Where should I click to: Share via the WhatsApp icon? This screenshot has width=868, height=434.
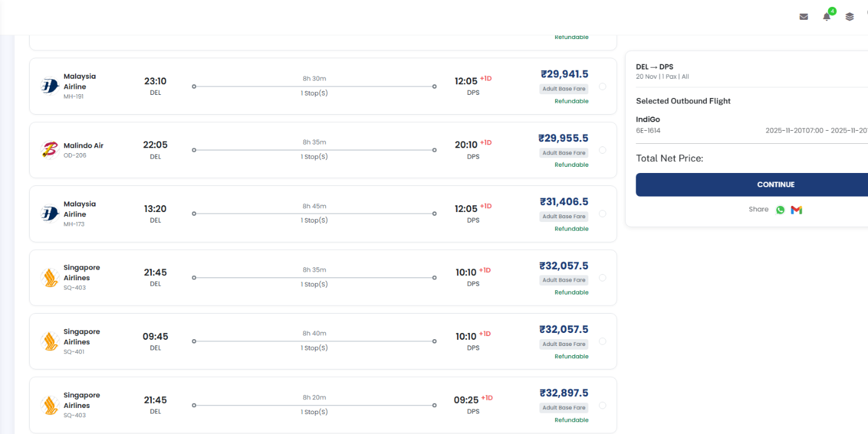point(780,210)
